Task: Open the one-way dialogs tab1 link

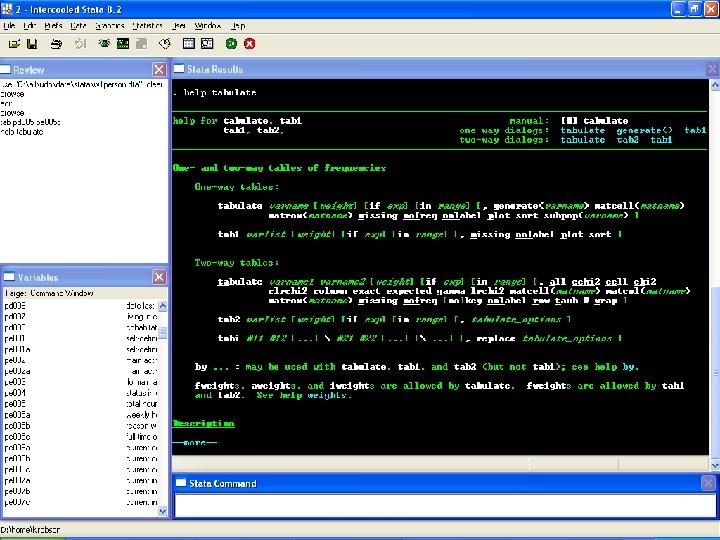Action: click(695, 130)
